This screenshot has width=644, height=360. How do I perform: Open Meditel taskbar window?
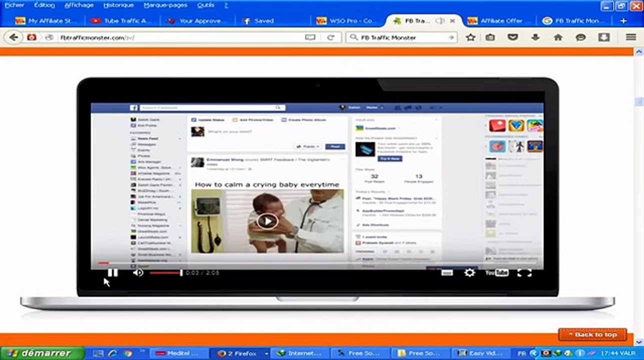[179, 353]
